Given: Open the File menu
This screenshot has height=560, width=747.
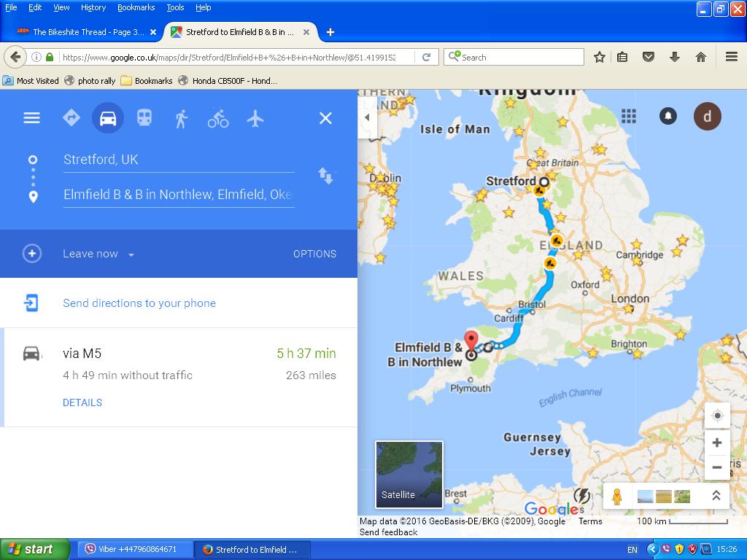Looking at the screenshot, I should tap(11, 7).
